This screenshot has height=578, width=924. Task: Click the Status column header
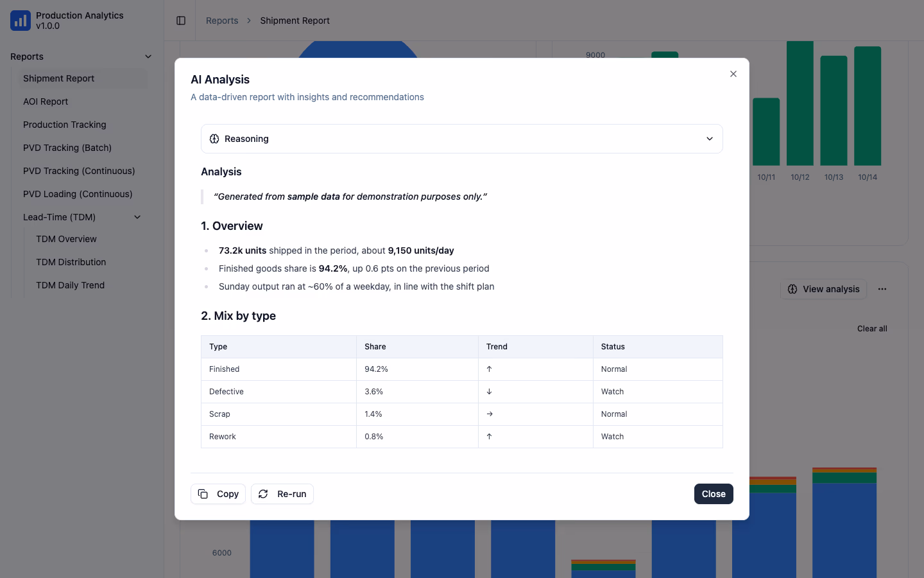click(x=658, y=347)
